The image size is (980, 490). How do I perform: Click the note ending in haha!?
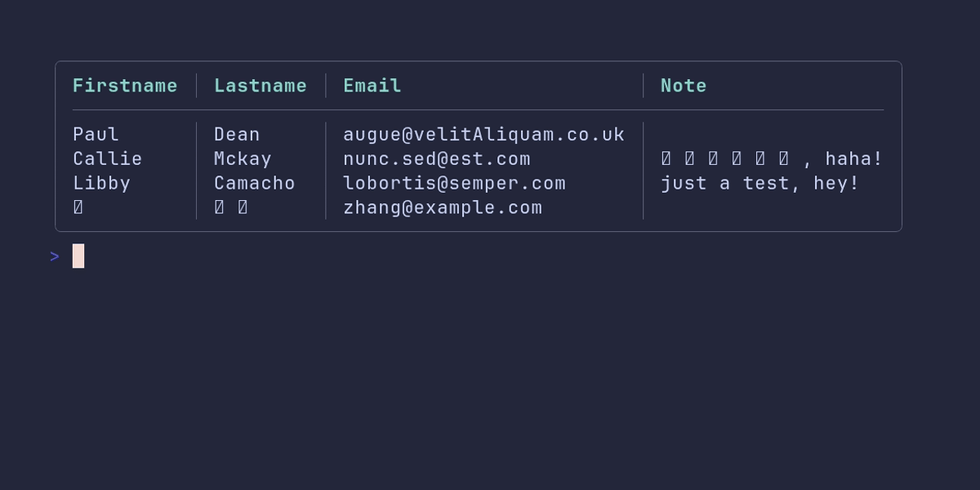point(772,158)
